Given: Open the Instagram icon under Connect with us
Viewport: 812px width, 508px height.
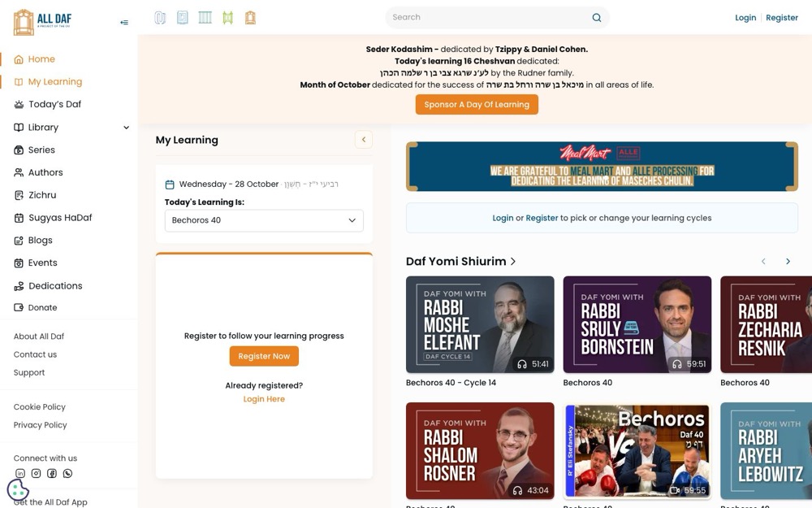Looking at the screenshot, I should 36,473.
